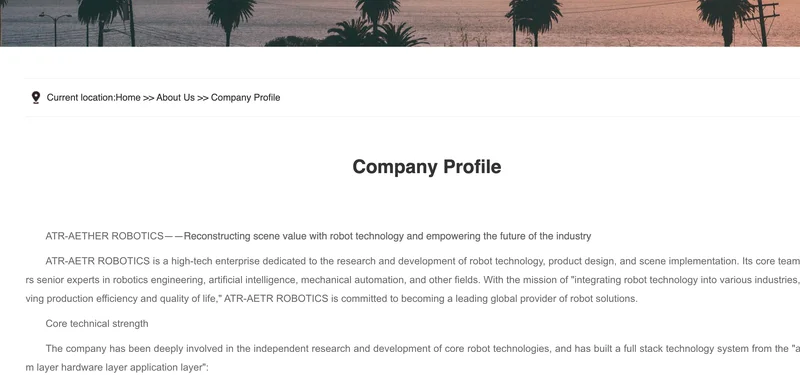Select the Company Profile breadcrumb item
Screen dimensions: 800x375
coord(245,97)
